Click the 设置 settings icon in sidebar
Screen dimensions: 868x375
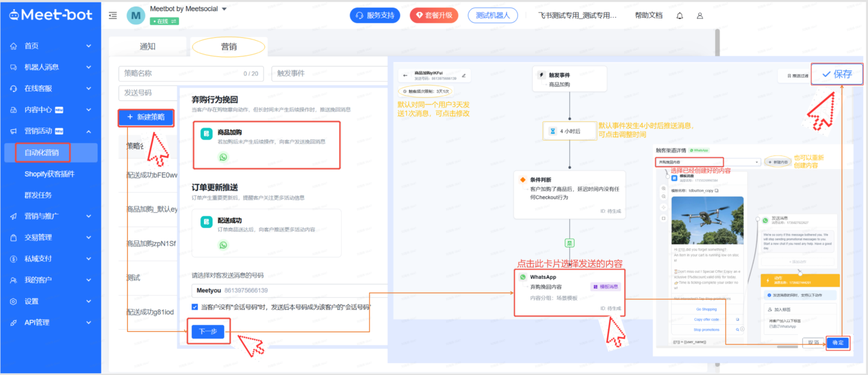click(14, 301)
